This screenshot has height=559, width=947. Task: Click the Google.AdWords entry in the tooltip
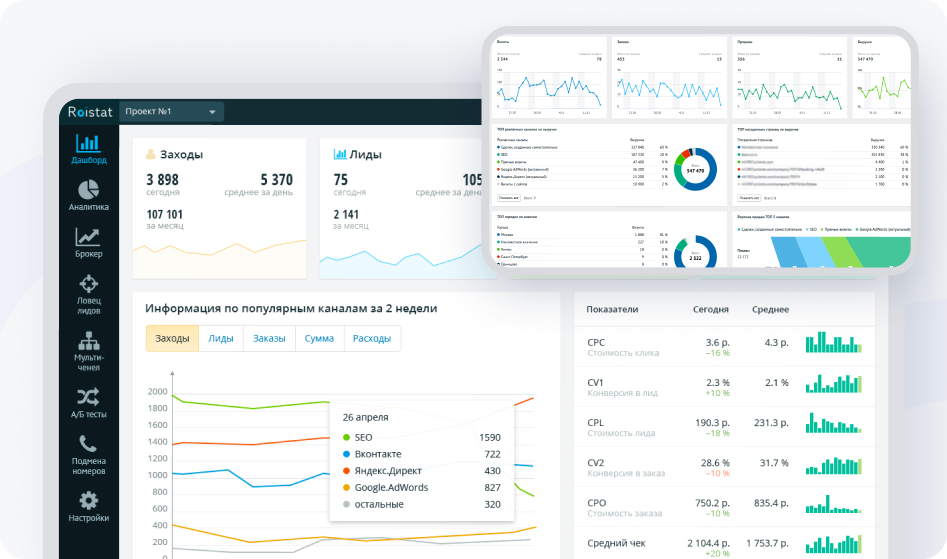click(422, 487)
